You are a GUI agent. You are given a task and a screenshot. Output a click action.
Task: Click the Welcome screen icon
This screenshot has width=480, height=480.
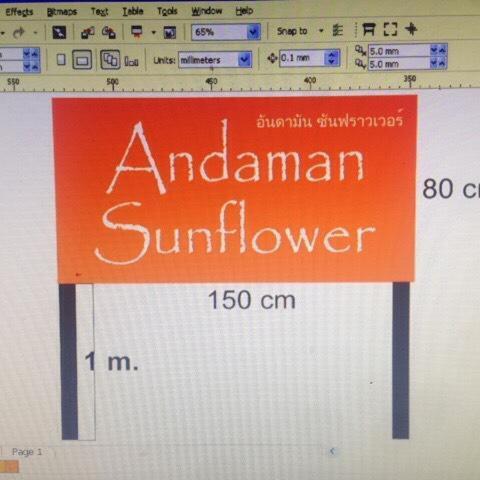170,32
